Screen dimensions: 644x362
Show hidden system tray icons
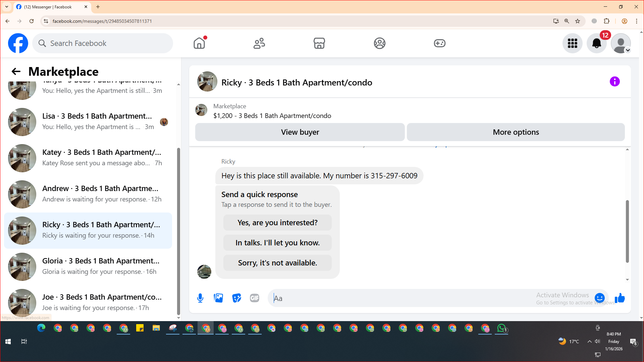[x=589, y=341]
